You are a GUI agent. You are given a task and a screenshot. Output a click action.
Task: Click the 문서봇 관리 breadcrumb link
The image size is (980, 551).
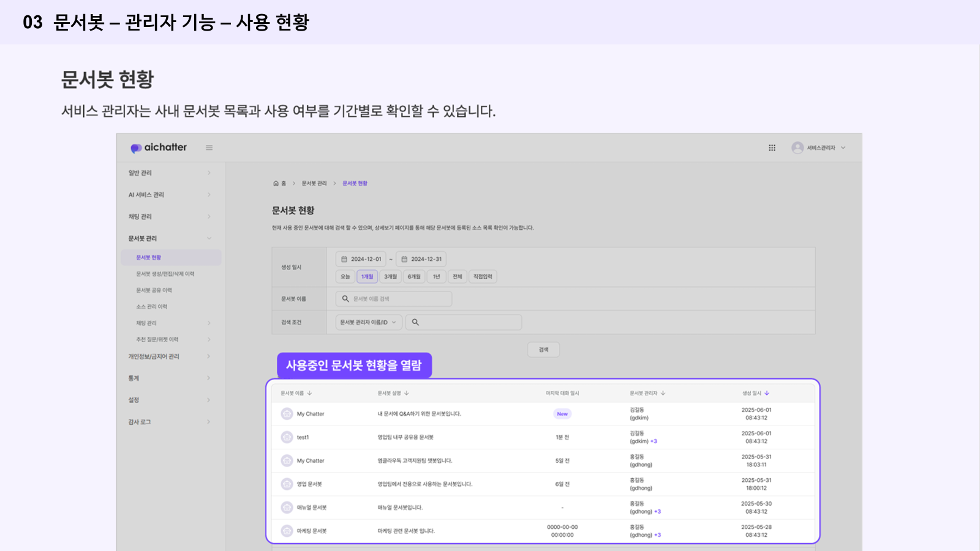pyautogui.click(x=314, y=184)
